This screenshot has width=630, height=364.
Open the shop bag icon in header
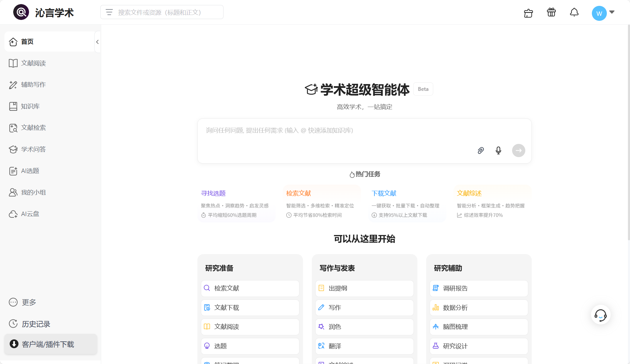[x=528, y=13]
